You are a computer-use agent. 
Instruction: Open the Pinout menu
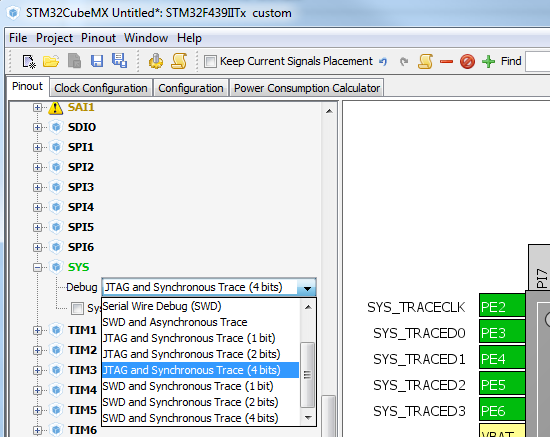(98, 38)
